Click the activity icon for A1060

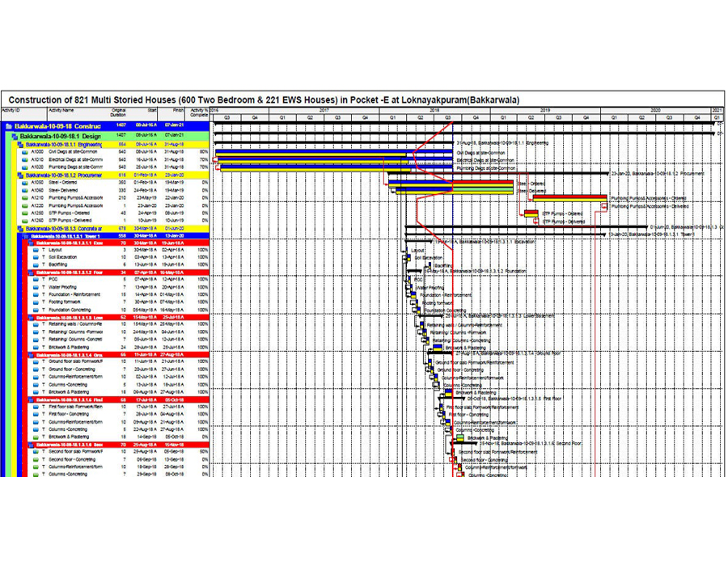[25, 190]
